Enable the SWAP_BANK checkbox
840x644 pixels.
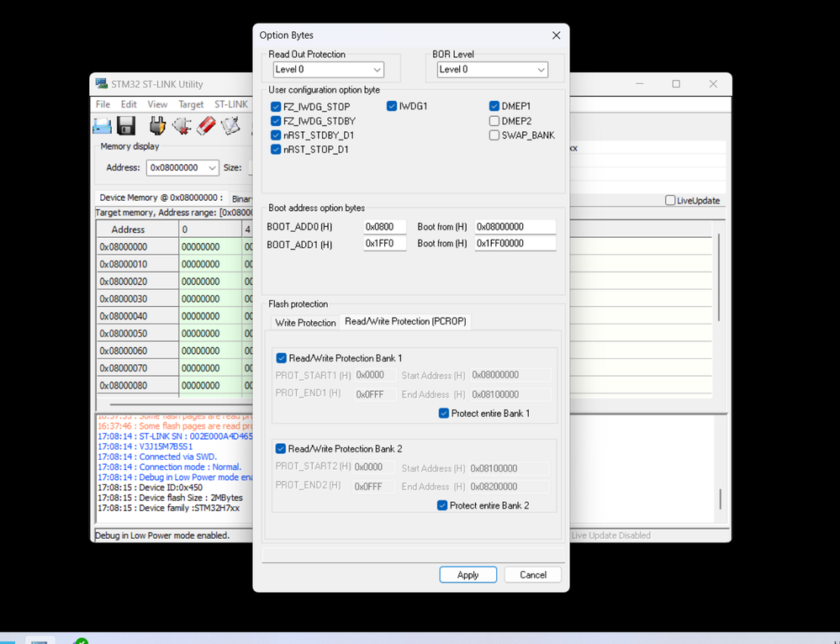coord(494,135)
